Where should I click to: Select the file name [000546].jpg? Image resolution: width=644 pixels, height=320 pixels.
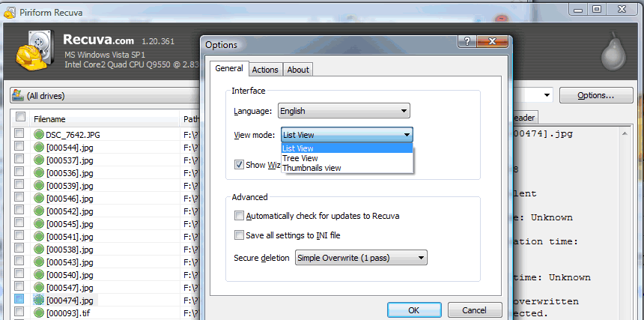(70, 199)
